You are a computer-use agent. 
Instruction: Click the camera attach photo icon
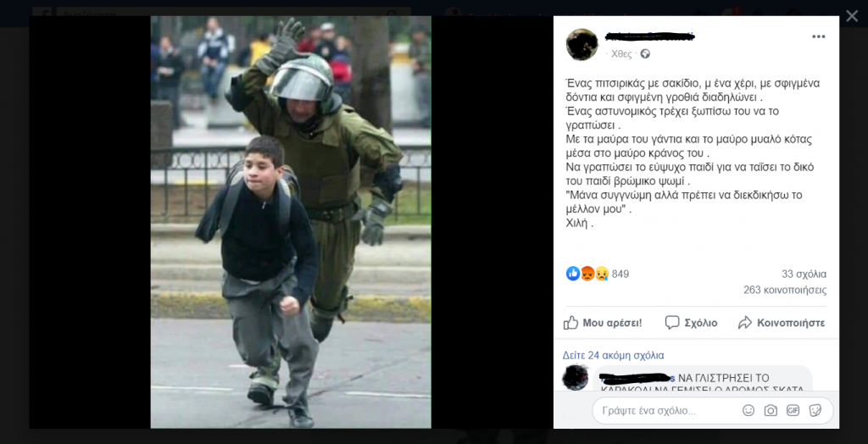pos(771,410)
